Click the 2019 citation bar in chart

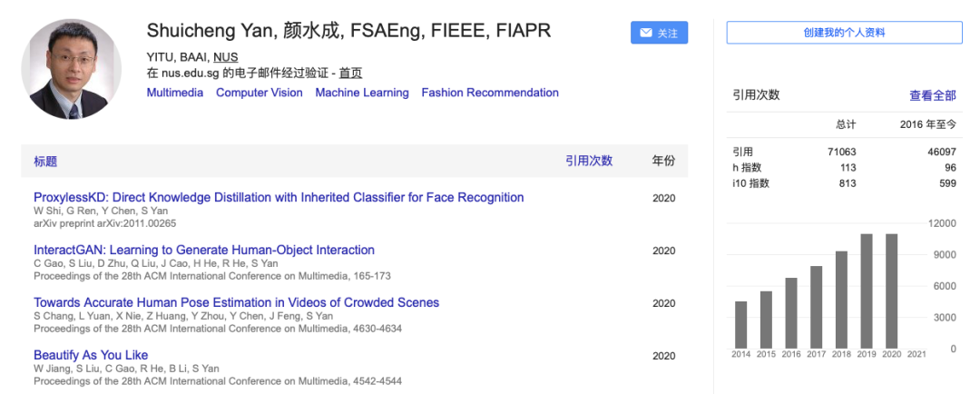click(x=867, y=291)
